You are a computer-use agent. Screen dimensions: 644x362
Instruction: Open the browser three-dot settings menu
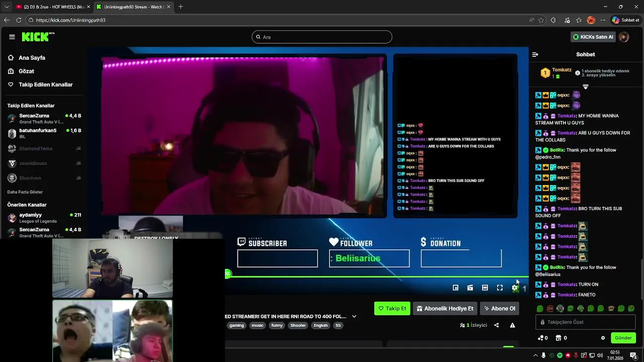[x=603, y=20]
